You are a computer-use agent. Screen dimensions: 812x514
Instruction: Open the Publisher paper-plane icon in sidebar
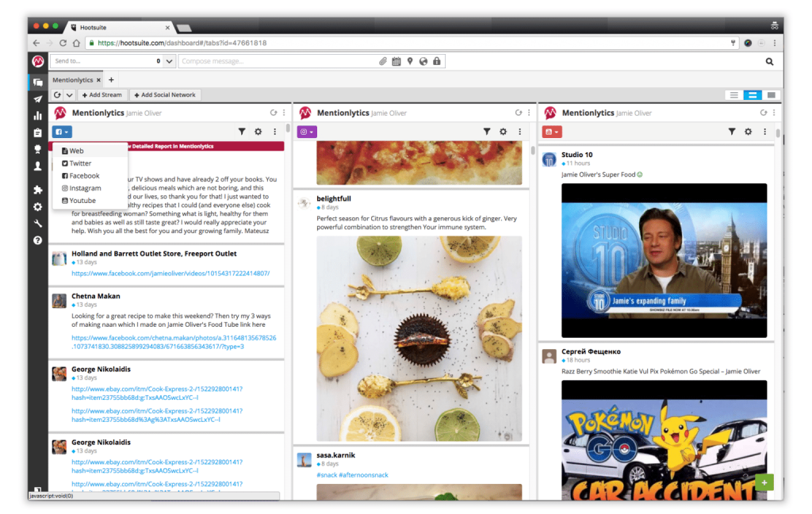click(37, 99)
